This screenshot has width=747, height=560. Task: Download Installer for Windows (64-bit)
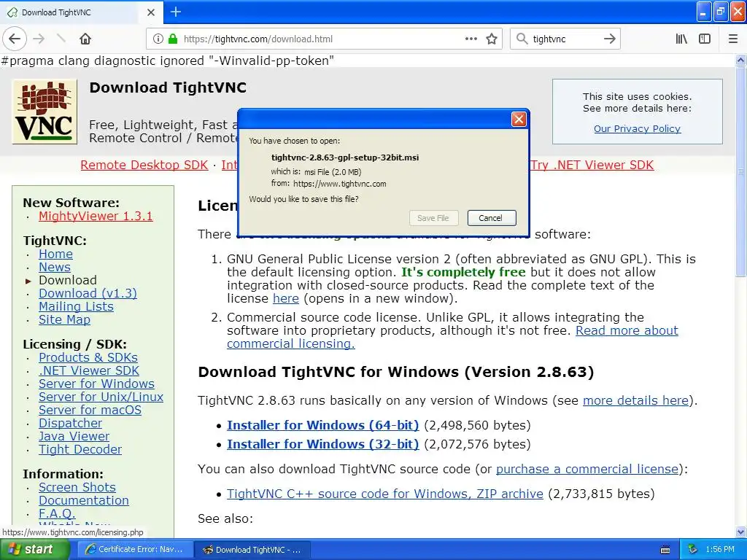click(x=322, y=425)
